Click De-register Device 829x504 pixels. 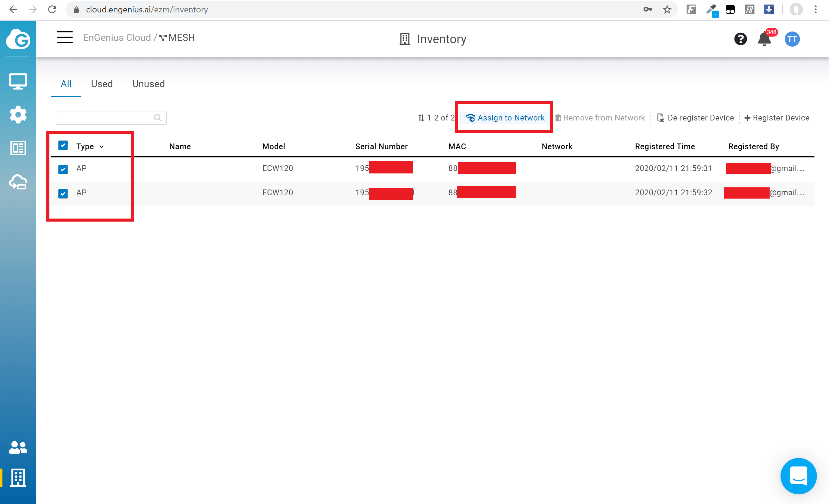tap(695, 118)
